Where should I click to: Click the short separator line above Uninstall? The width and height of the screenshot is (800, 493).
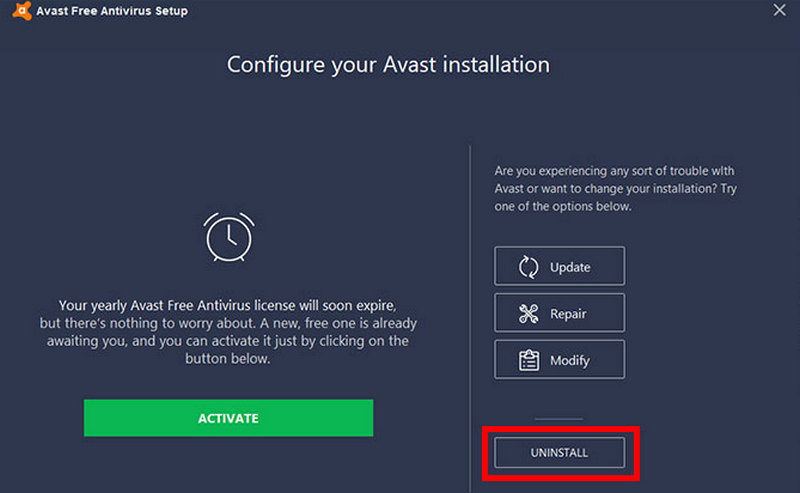559,419
